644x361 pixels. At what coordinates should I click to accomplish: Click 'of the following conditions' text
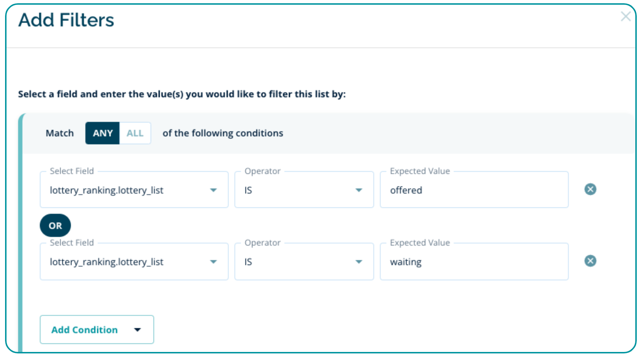[x=223, y=133]
